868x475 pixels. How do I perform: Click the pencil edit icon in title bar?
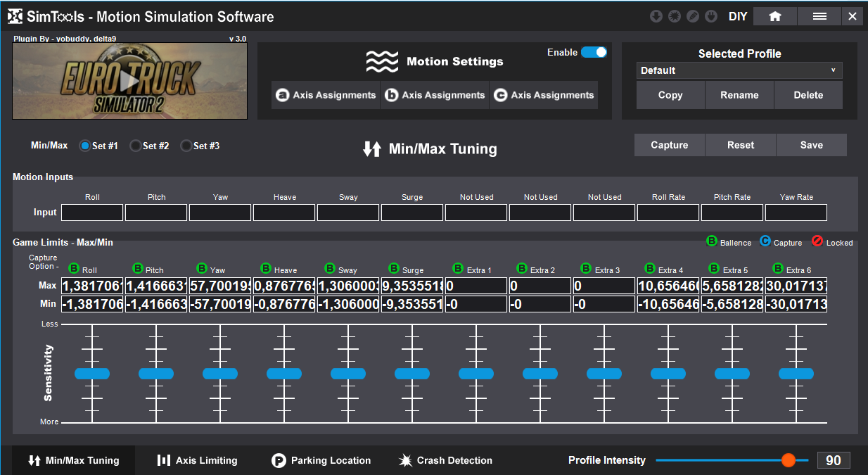click(693, 16)
